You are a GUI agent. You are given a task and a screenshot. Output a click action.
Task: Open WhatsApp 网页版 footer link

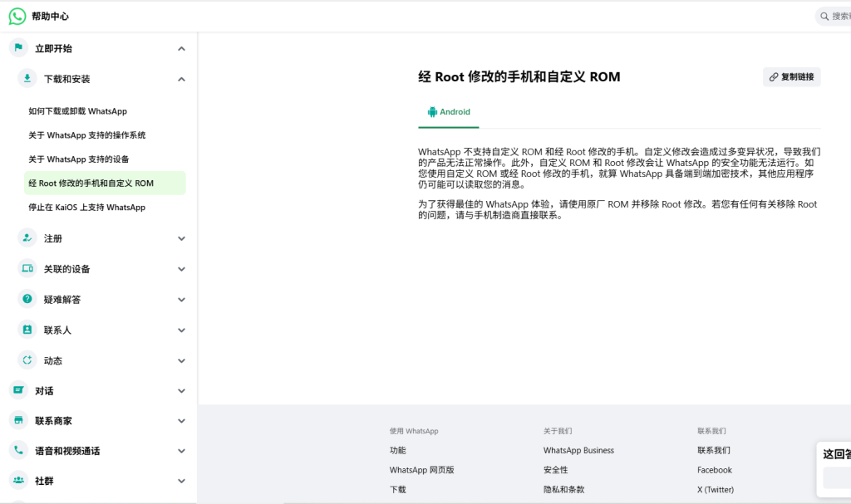coord(421,470)
